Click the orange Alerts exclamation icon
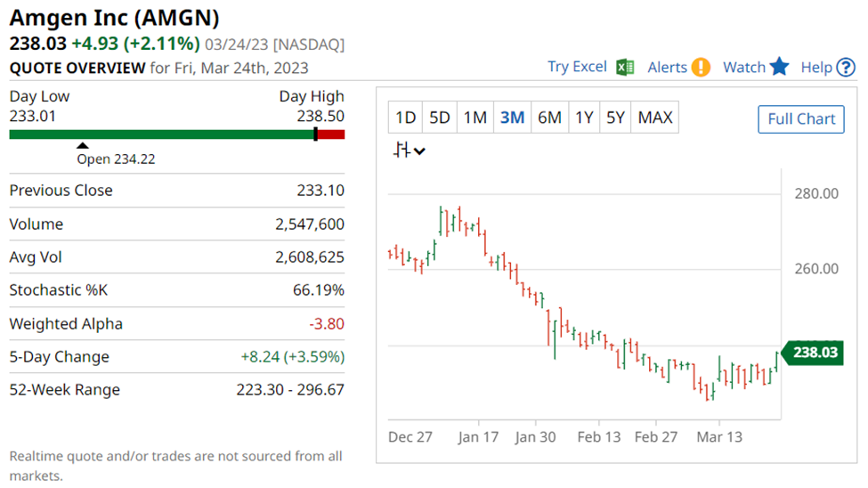 [x=701, y=68]
